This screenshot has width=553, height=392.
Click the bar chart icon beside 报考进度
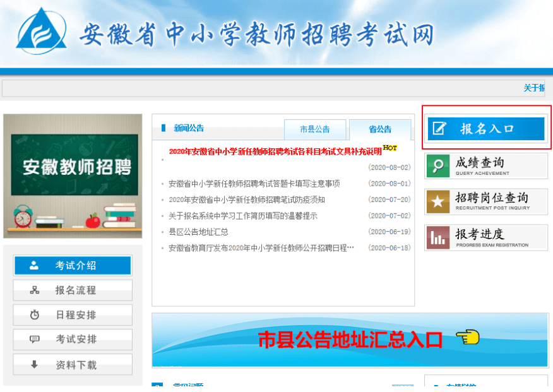(438, 238)
